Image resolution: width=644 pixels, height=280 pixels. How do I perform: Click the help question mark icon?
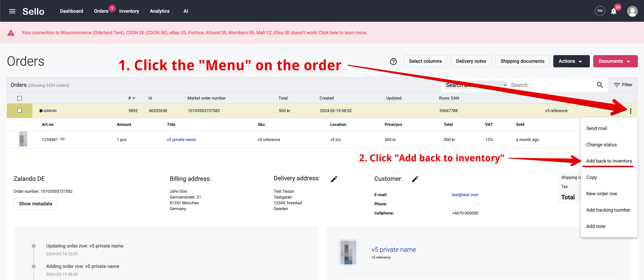click(393, 61)
